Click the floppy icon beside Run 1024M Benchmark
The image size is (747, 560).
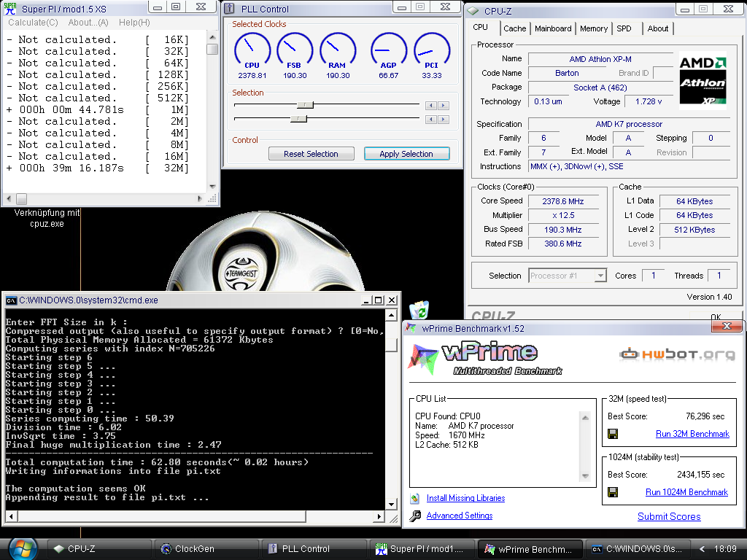[613, 492]
